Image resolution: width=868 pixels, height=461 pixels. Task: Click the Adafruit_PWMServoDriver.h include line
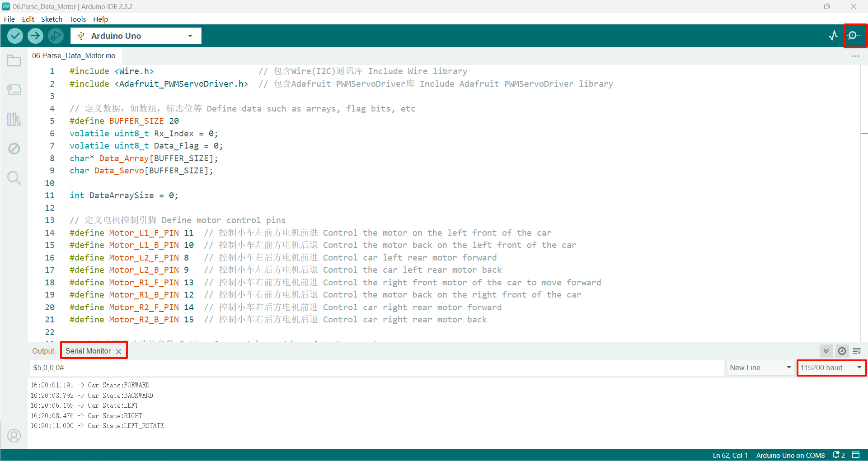point(159,84)
